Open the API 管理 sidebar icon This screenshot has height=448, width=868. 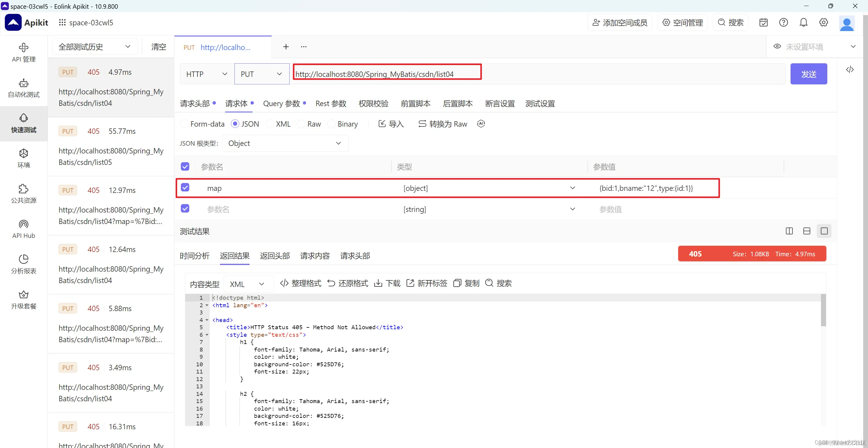[x=24, y=48]
